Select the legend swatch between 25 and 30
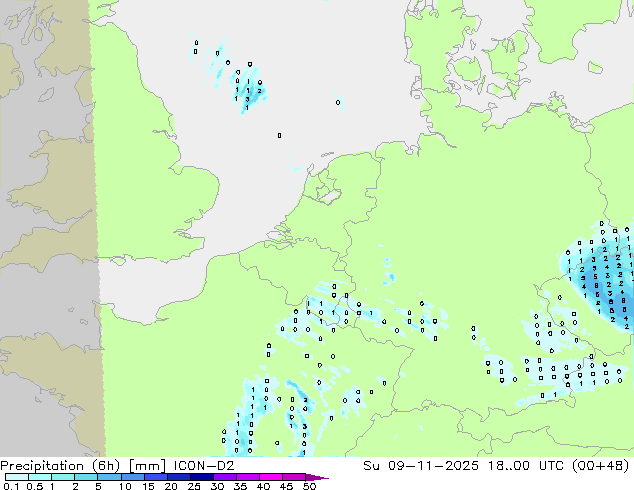 pos(201,477)
